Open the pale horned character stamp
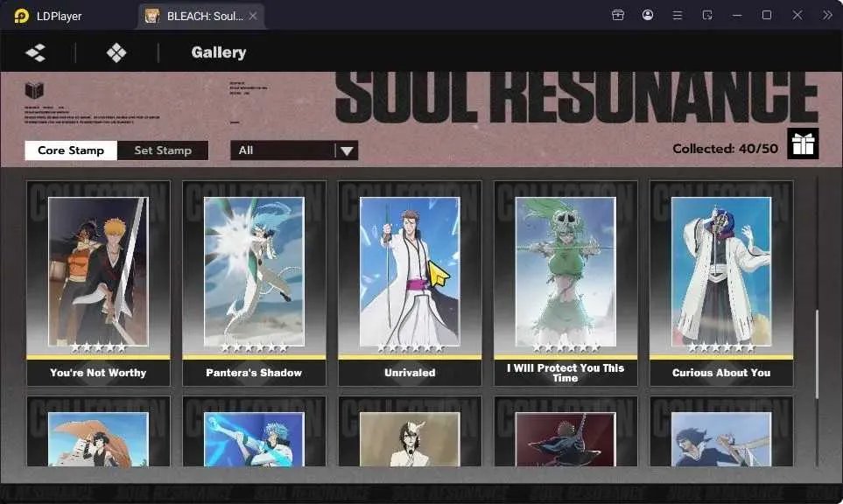The width and height of the screenshot is (843, 504). pos(410,439)
